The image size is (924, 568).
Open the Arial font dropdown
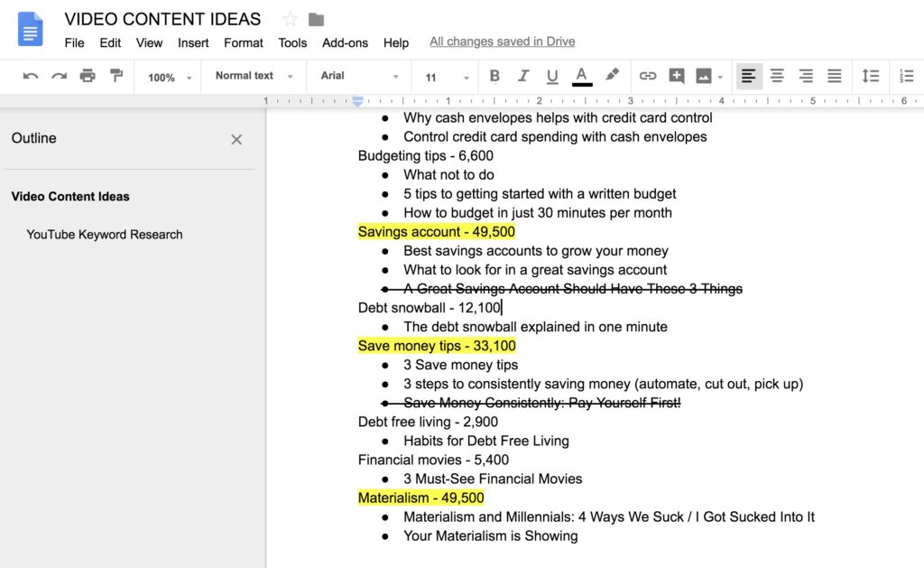pyautogui.click(x=359, y=76)
